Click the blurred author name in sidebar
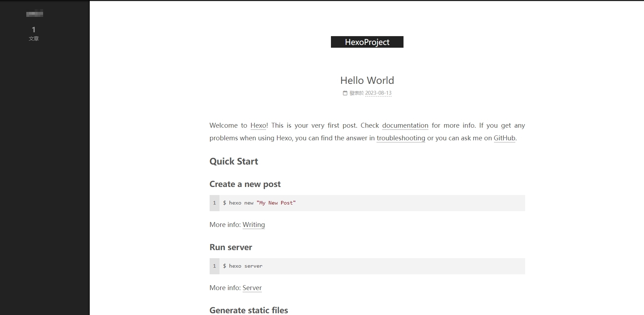Screen dimensions: 644x315 click(x=35, y=14)
